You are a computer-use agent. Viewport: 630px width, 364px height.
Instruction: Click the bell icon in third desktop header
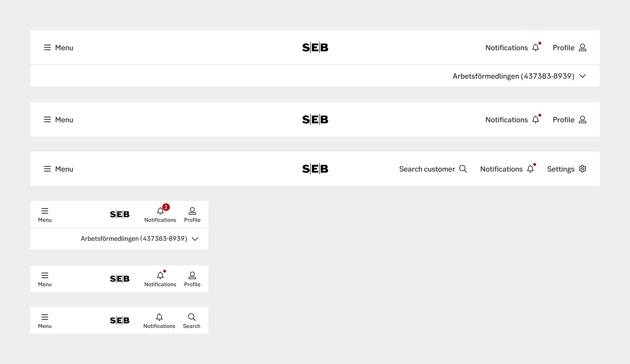pyautogui.click(x=530, y=169)
